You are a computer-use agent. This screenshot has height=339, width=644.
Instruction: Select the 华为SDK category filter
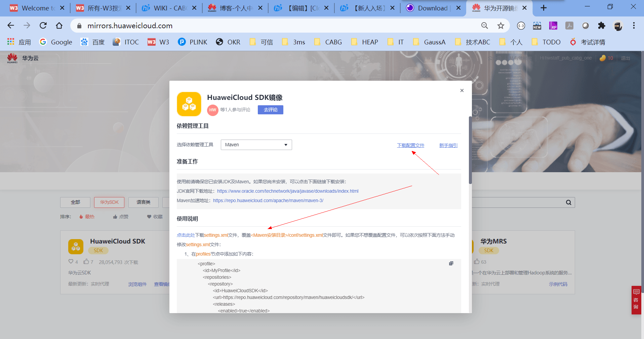pyautogui.click(x=109, y=202)
